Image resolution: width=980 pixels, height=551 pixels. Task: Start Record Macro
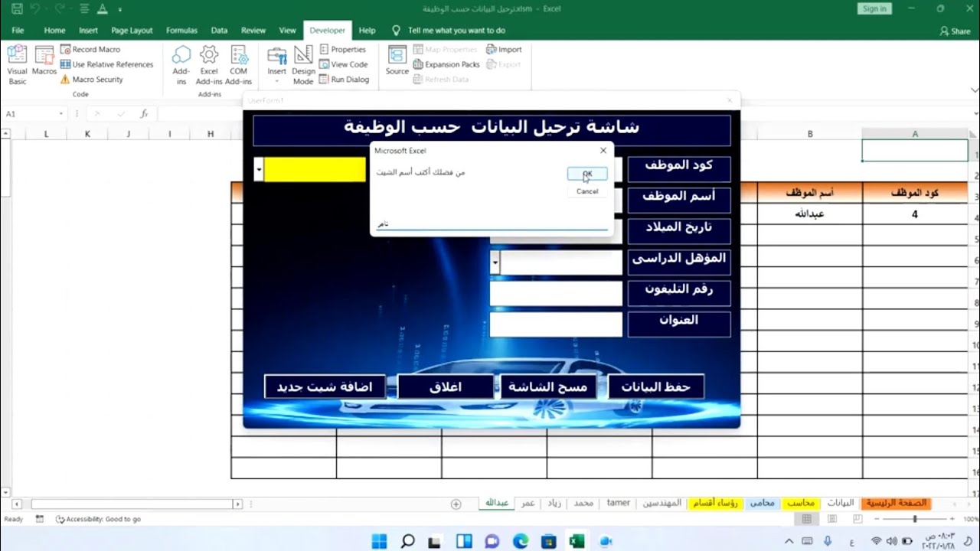coord(90,49)
